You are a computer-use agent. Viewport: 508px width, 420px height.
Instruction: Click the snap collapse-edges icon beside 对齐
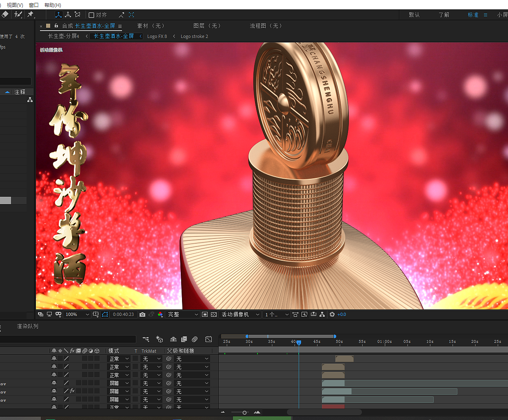coord(121,15)
